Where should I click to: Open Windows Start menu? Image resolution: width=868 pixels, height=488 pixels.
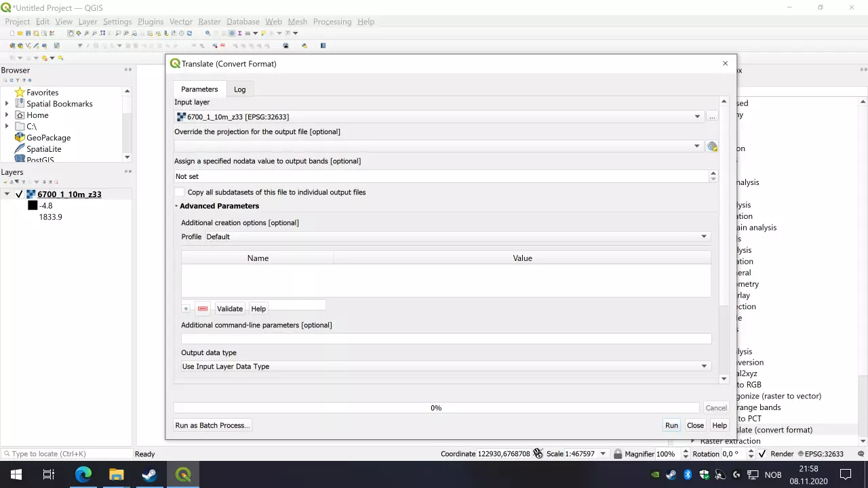coord(16,474)
